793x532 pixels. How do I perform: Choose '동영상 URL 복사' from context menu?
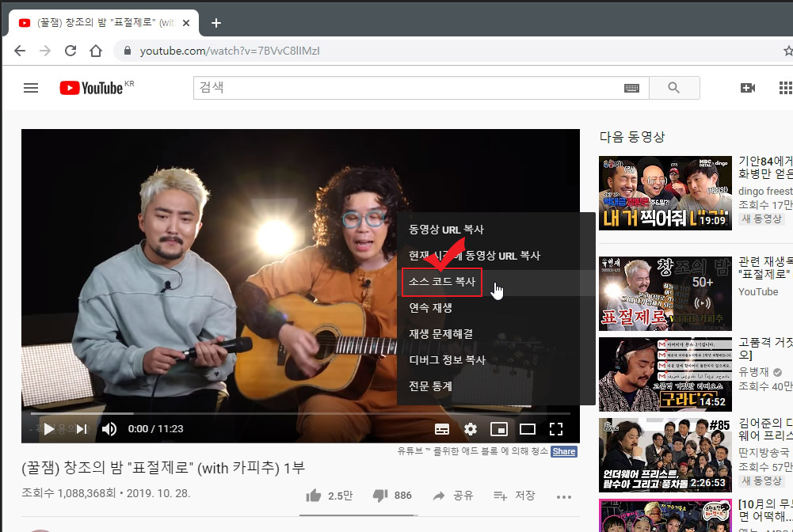click(496, 230)
